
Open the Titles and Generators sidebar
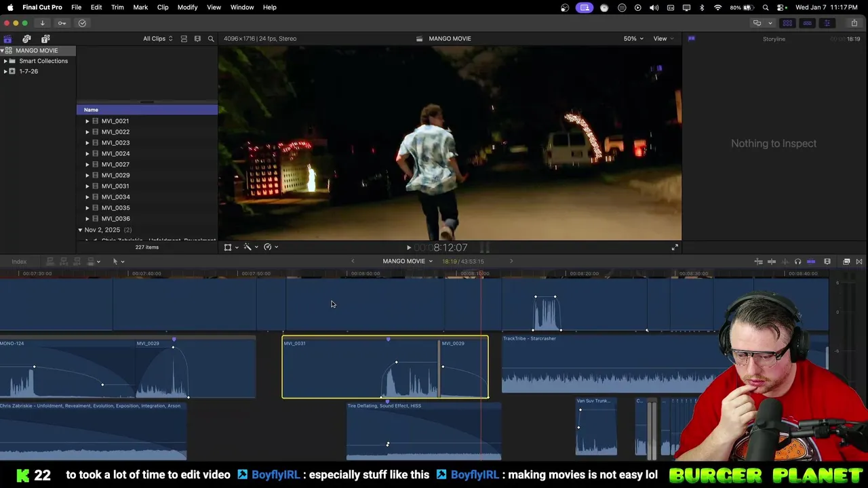45,39
